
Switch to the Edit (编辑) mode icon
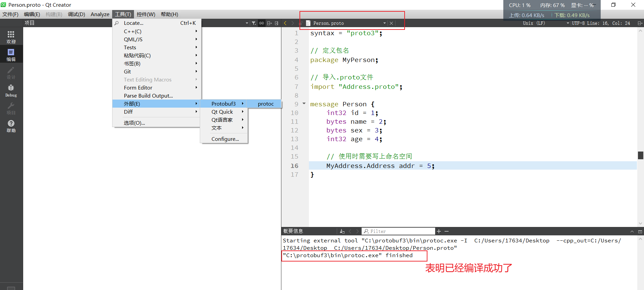pyautogui.click(x=11, y=55)
